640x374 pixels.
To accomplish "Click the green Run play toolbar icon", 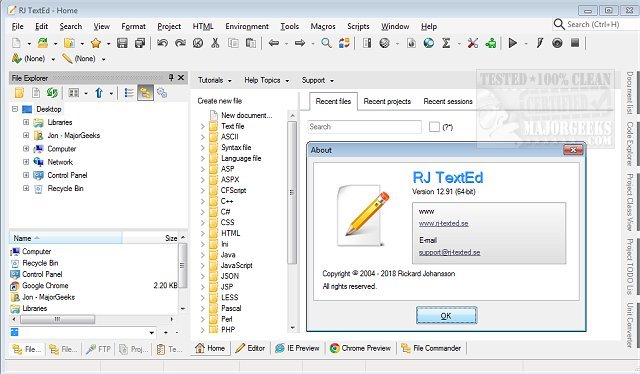I will click(513, 43).
